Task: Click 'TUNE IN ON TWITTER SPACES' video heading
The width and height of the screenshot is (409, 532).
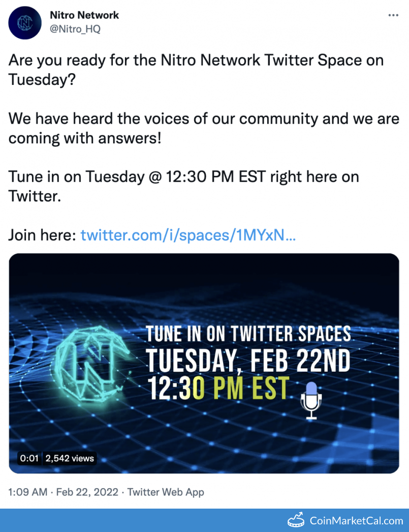Action: (x=248, y=334)
